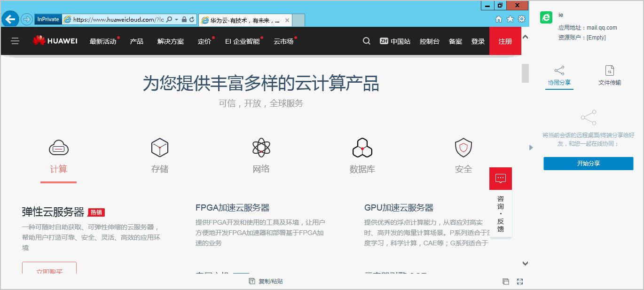Open the FPGA加速云服务器 product link
The image size is (644, 290).
(x=232, y=208)
